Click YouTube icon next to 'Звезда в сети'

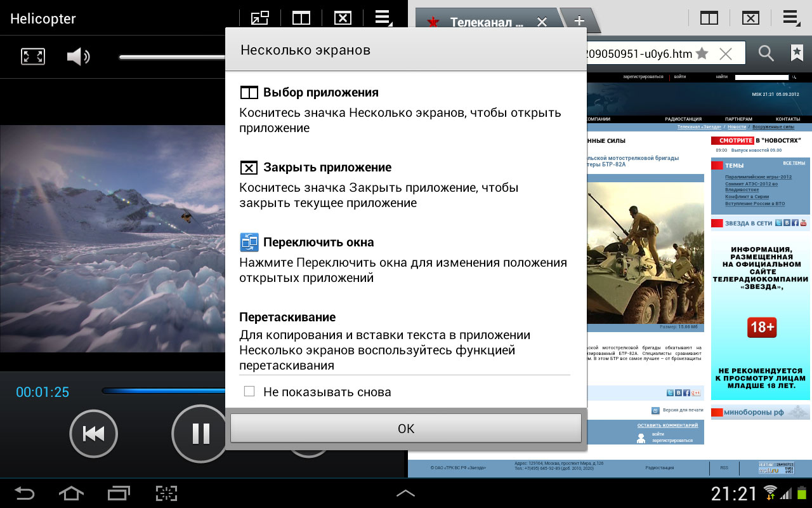coord(803,223)
